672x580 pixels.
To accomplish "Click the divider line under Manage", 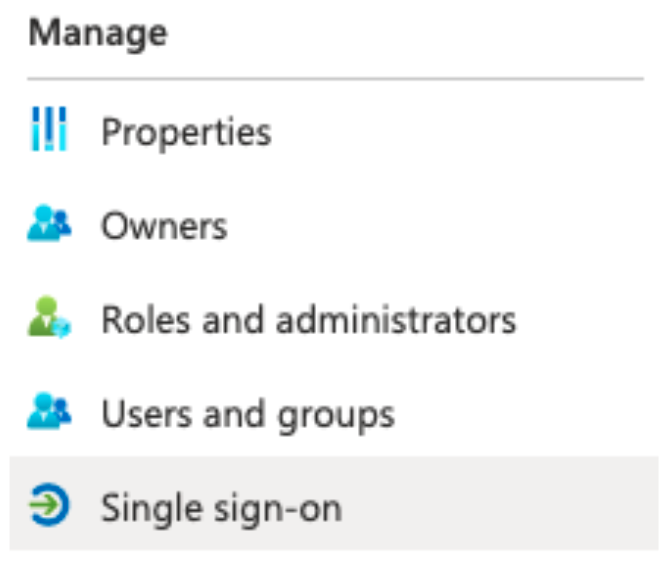I will (336, 79).
